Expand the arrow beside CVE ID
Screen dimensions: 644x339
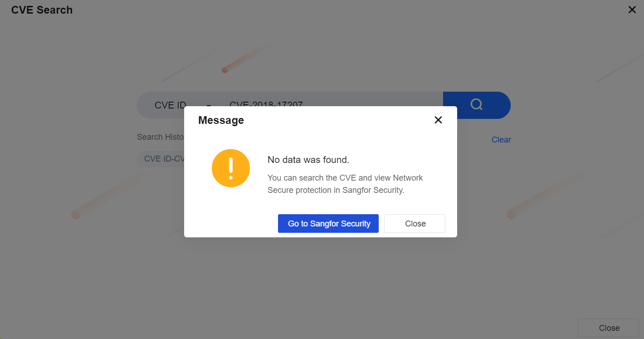[x=209, y=106]
